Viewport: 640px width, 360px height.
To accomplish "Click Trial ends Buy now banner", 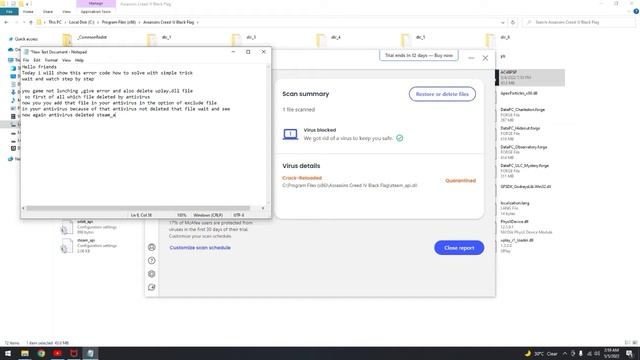I will [419, 55].
